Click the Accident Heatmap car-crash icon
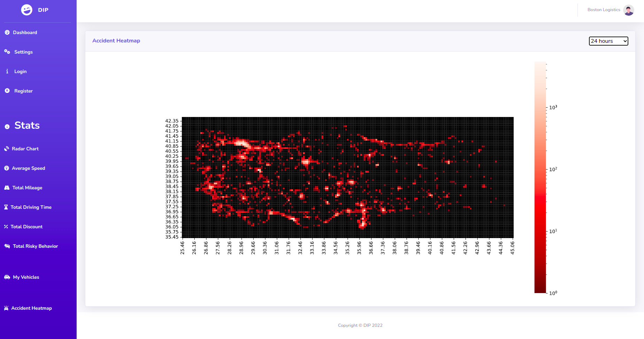 point(6,308)
